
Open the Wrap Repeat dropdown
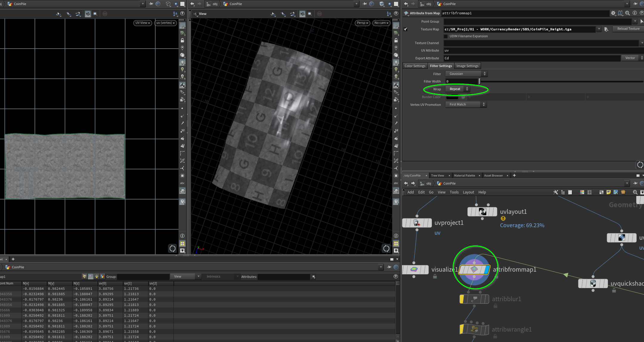tap(457, 89)
